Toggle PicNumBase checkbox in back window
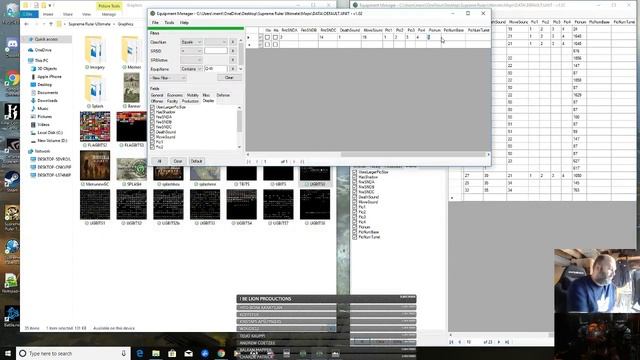The image size is (640, 360). click(x=354, y=232)
